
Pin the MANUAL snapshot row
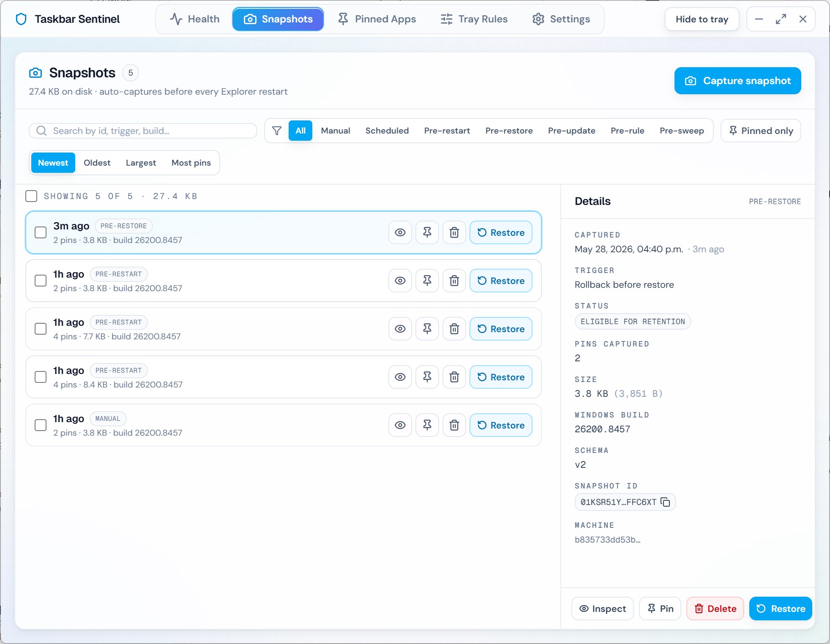pyautogui.click(x=427, y=425)
